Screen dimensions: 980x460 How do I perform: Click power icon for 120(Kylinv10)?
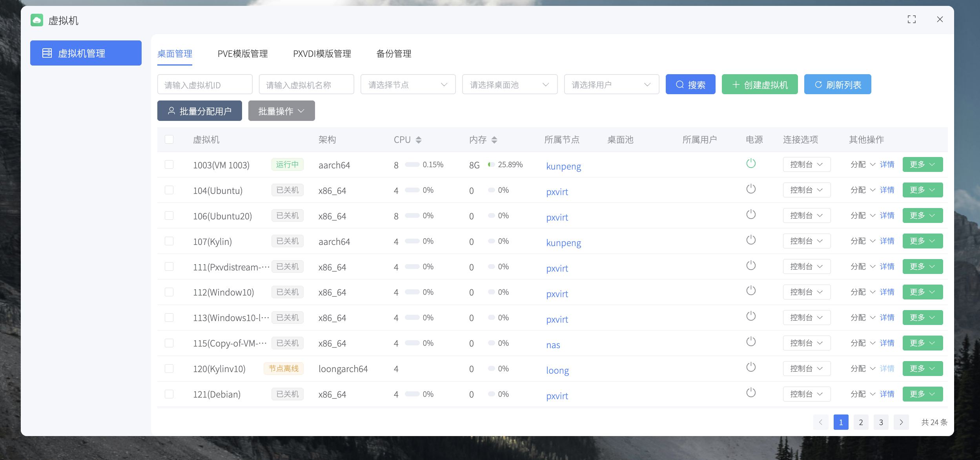(x=751, y=367)
